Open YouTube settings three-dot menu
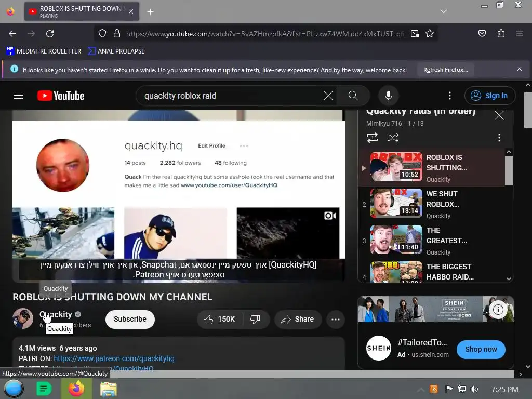This screenshot has height=399, width=532. pos(449,96)
